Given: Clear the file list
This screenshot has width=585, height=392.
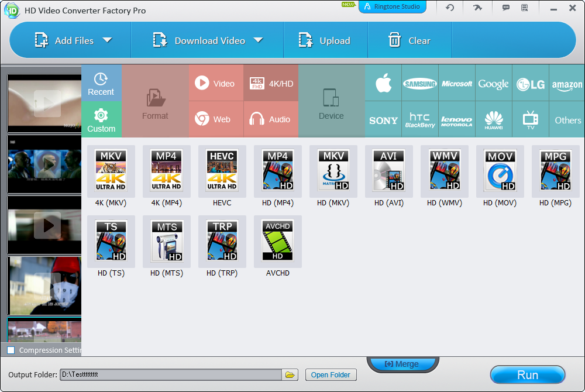Looking at the screenshot, I should point(409,40).
